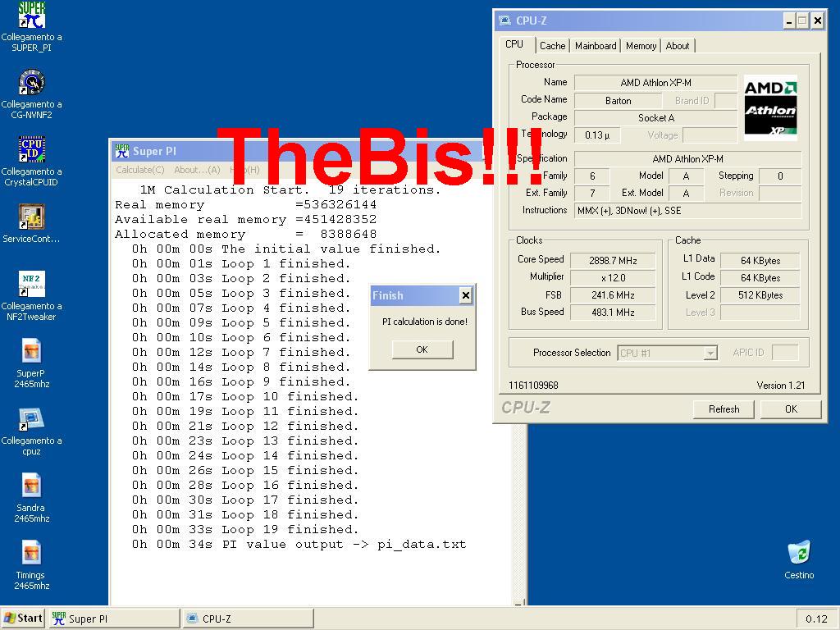Open About...(A) menu in Super PI

[x=197, y=170]
